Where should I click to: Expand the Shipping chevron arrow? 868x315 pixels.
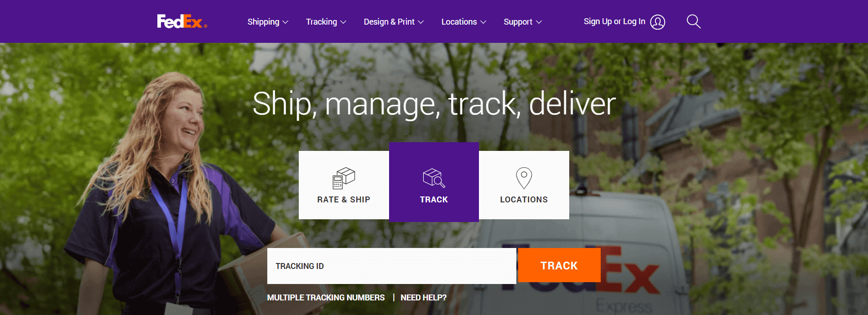[286, 22]
